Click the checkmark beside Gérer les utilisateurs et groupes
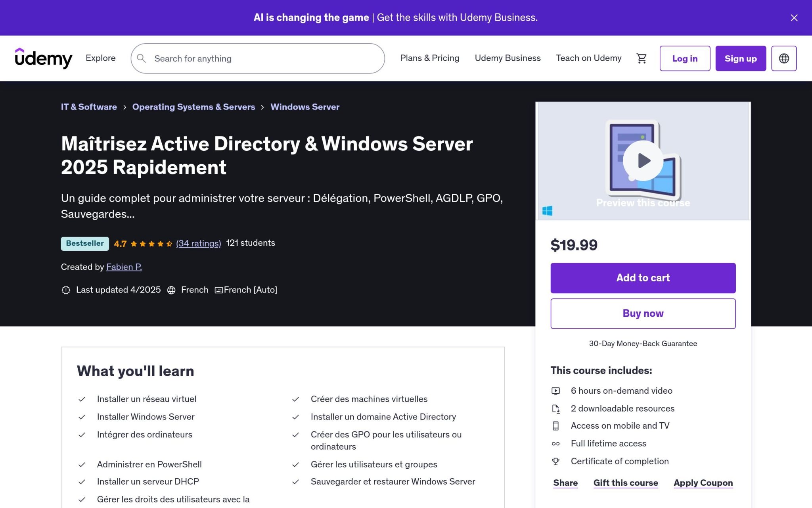 [x=295, y=465]
